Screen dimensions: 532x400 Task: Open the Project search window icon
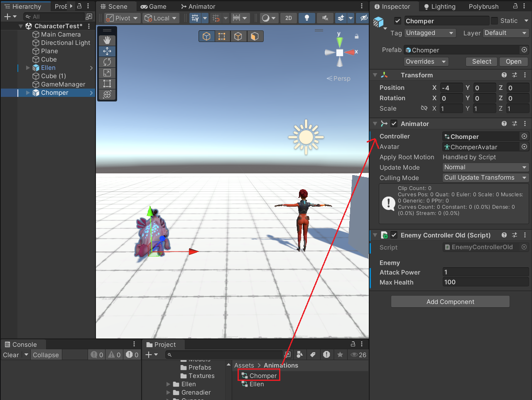coord(287,355)
